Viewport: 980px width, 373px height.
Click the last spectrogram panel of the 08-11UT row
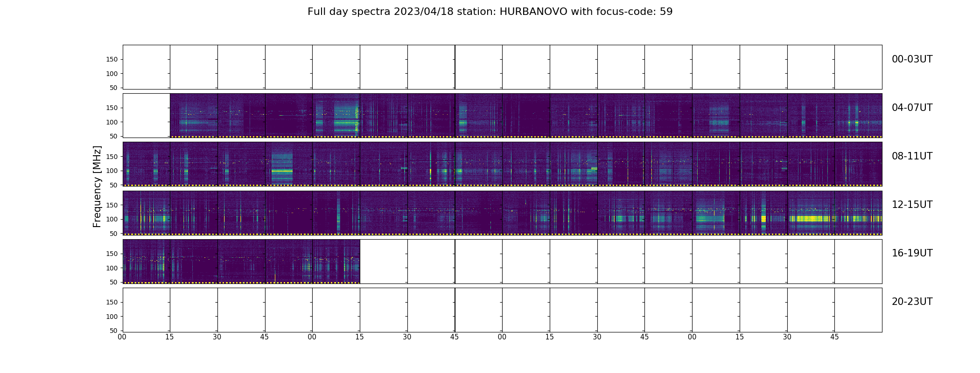click(x=858, y=164)
